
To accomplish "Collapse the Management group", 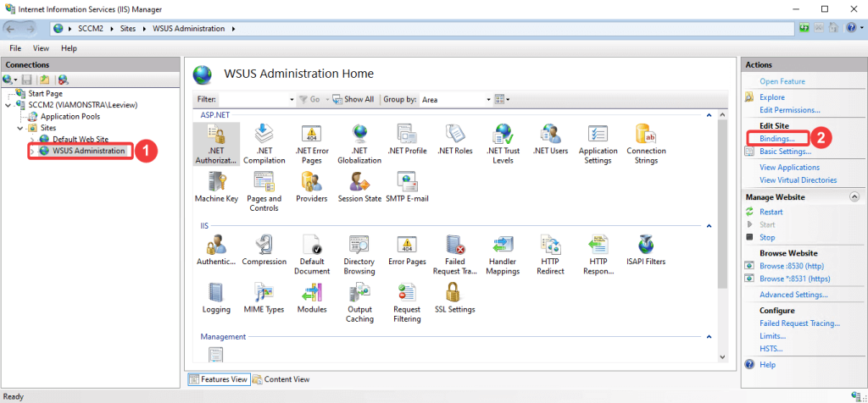I will [709, 336].
